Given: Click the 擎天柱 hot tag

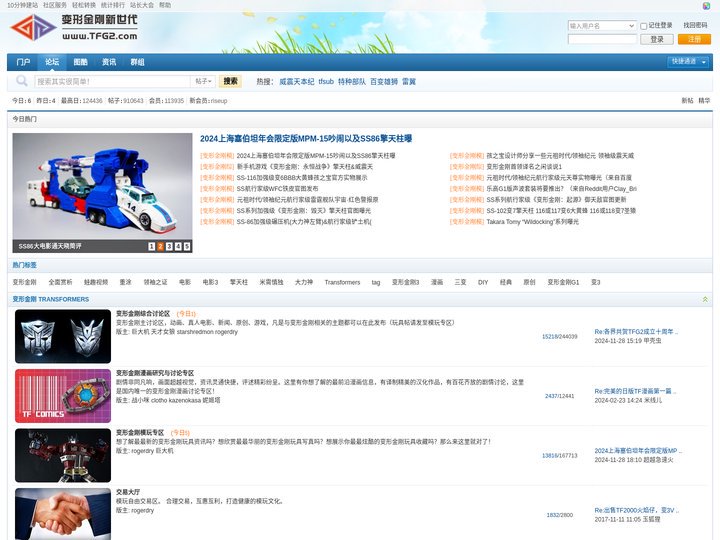Looking at the screenshot, I should click(x=239, y=282).
